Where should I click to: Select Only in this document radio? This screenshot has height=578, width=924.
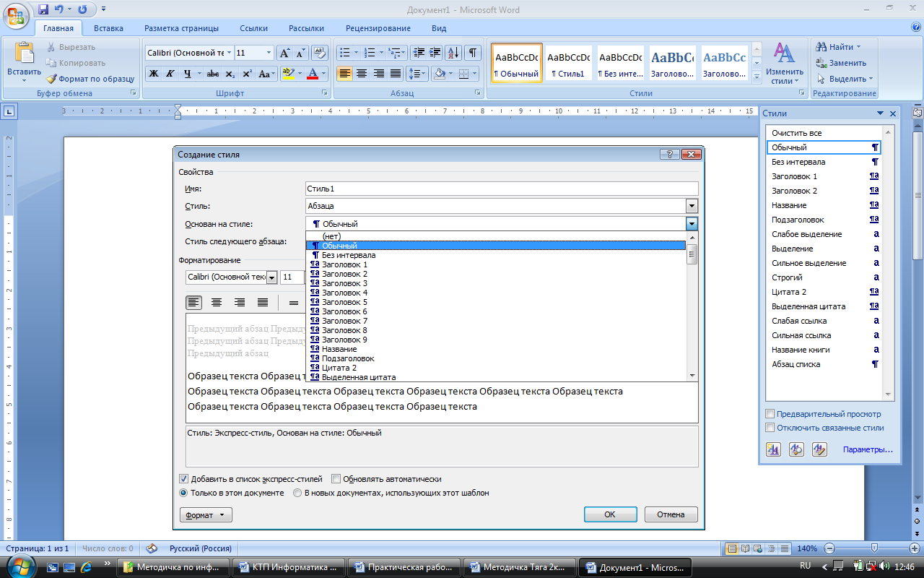(x=183, y=493)
